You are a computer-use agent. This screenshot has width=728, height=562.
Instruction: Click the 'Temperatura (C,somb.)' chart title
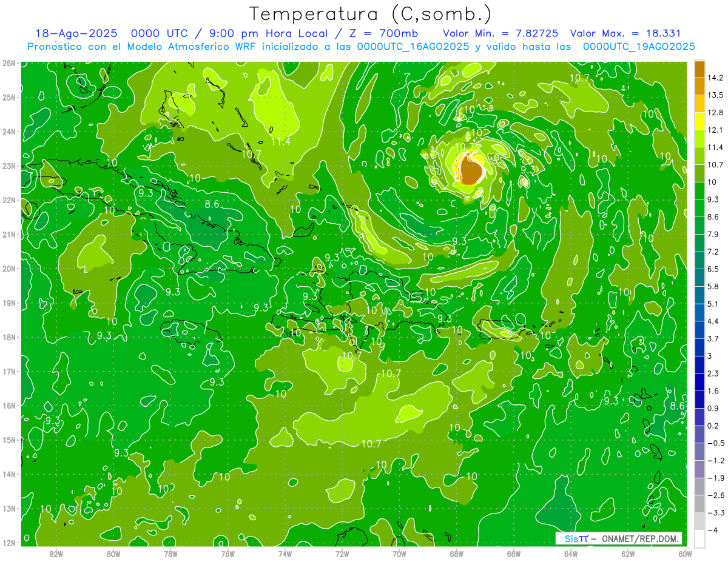[x=371, y=14]
